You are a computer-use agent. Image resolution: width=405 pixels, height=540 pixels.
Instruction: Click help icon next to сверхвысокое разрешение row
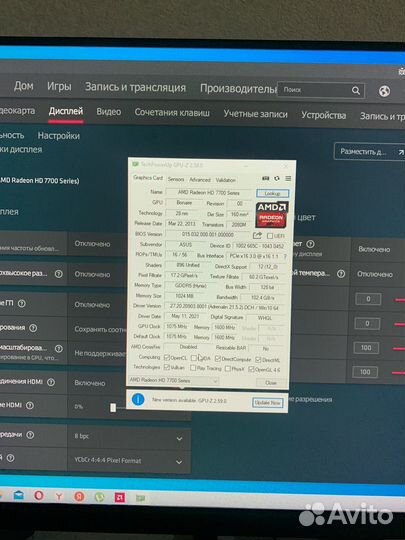pyautogui.click(x=59, y=274)
